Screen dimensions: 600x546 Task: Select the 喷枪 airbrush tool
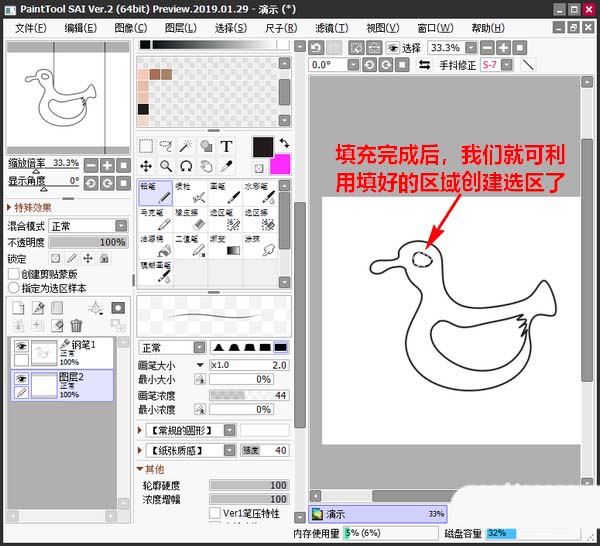pyautogui.click(x=191, y=193)
